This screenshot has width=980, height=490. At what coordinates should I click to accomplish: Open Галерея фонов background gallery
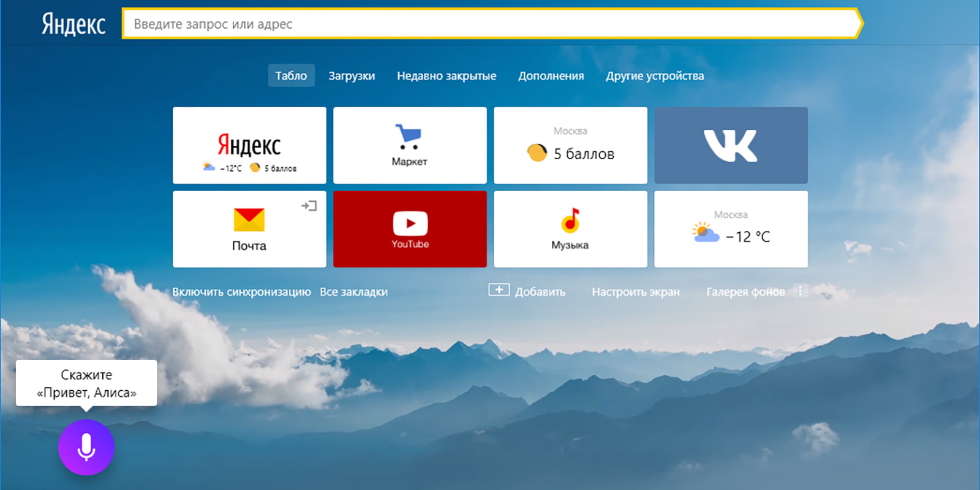[x=745, y=292]
